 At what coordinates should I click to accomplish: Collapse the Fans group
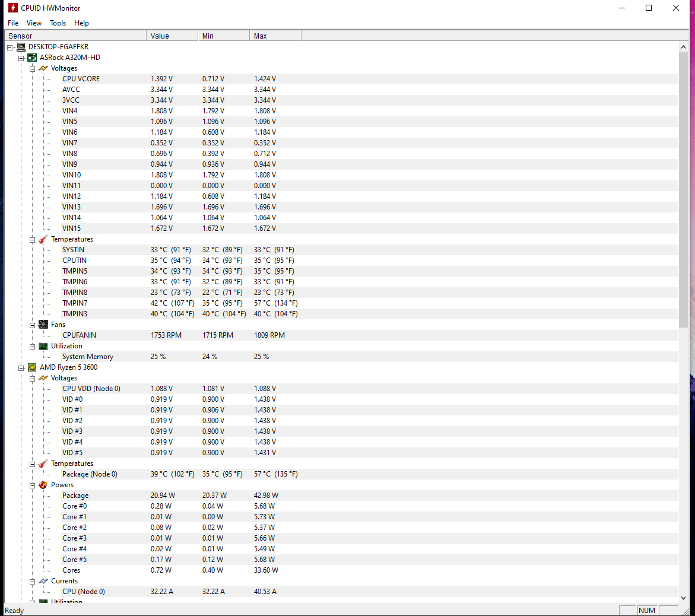coord(32,325)
